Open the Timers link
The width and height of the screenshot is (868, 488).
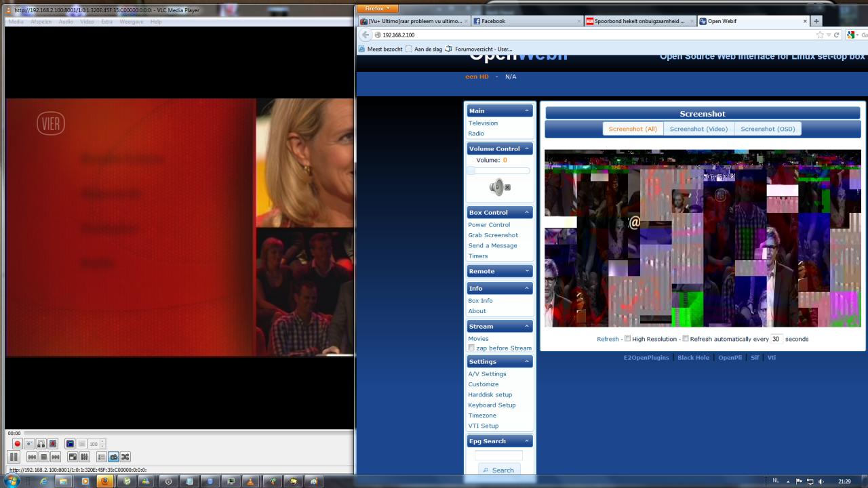pos(478,256)
